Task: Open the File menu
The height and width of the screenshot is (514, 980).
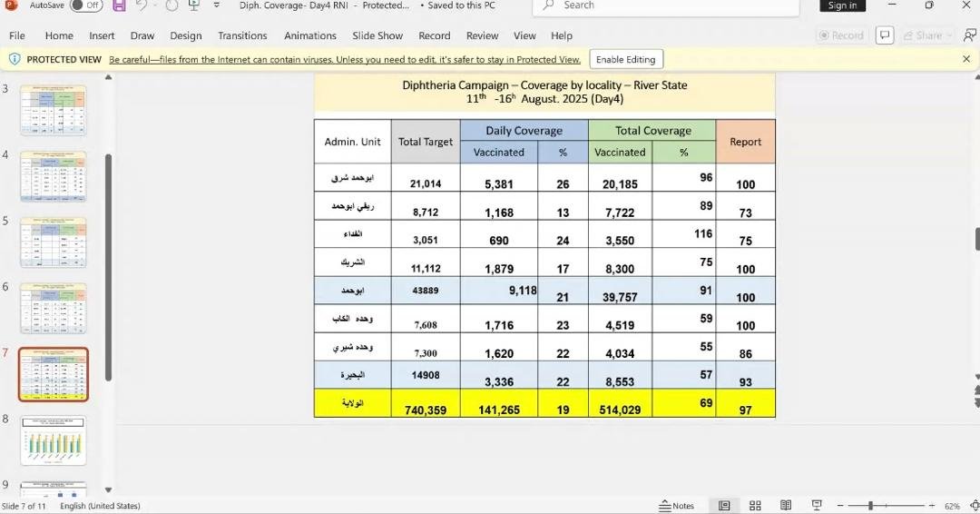Action: [x=16, y=35]
